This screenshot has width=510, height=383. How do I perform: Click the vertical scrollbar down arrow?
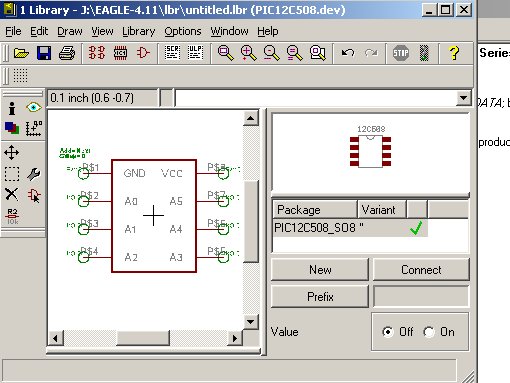[251, 322]
